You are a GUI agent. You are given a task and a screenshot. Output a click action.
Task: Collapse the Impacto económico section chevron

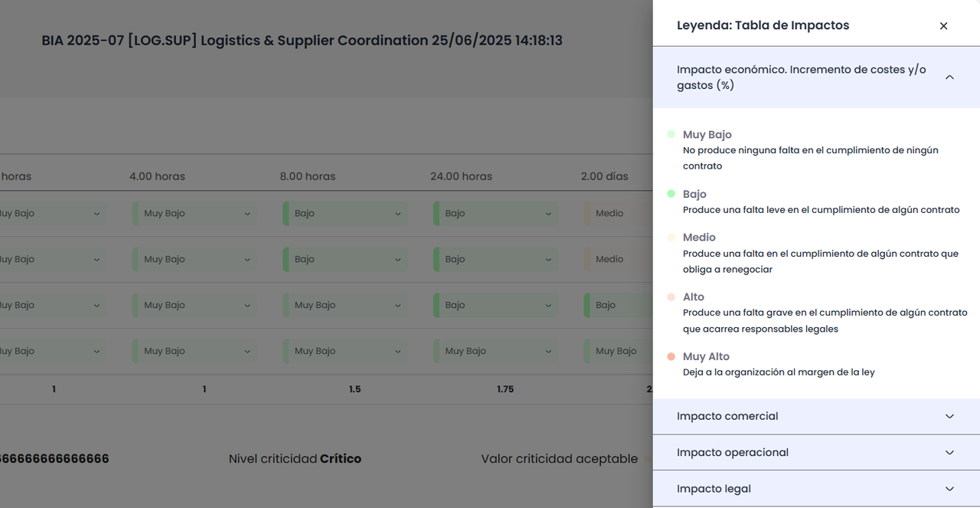coord(949,77)
